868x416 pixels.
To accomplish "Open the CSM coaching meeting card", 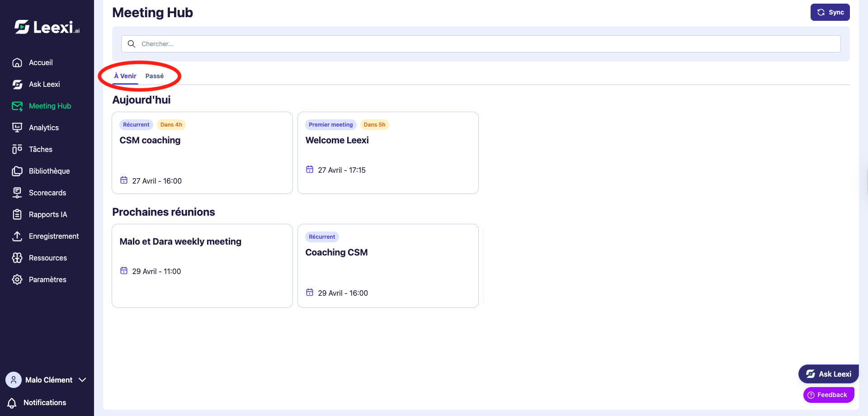I will 202,153.
